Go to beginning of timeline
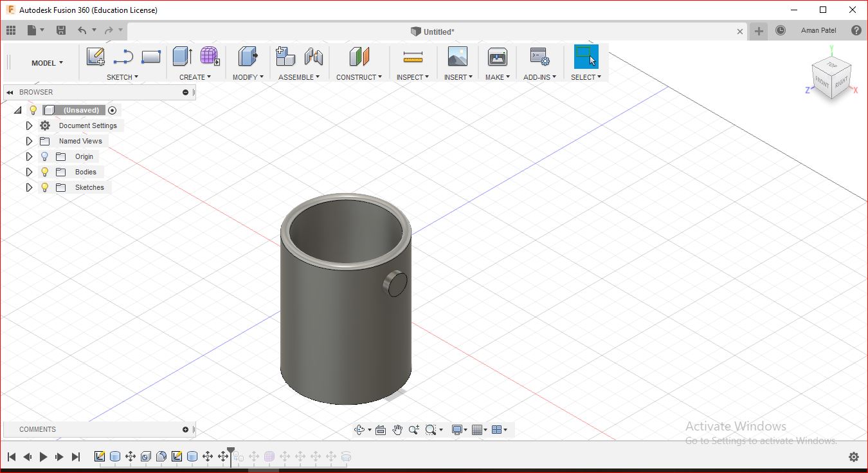The width and height of the screenshot is (868, 473). 11,457
